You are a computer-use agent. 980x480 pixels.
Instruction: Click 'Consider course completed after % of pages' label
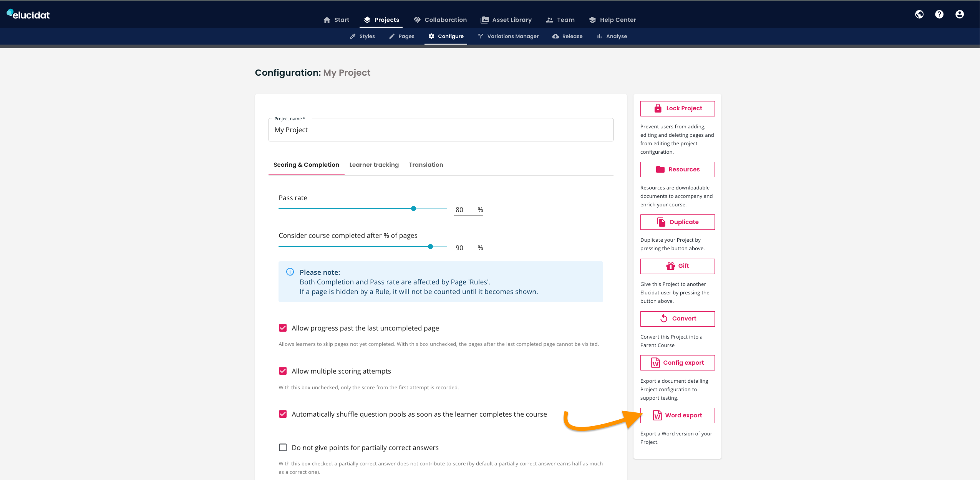coord(348,236)
